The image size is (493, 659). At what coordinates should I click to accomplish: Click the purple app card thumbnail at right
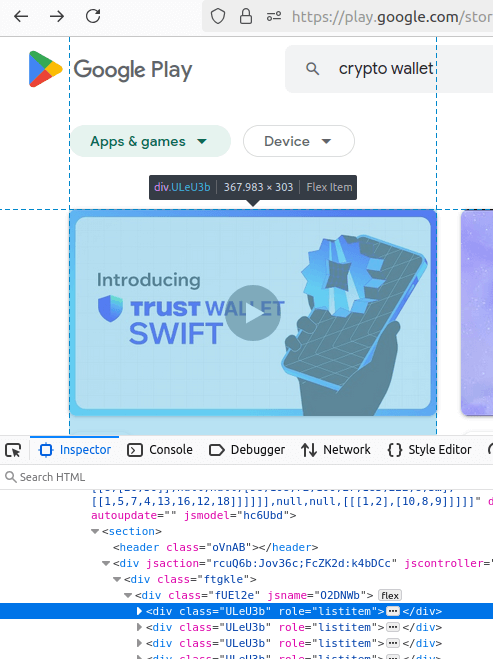coord(477,313)
